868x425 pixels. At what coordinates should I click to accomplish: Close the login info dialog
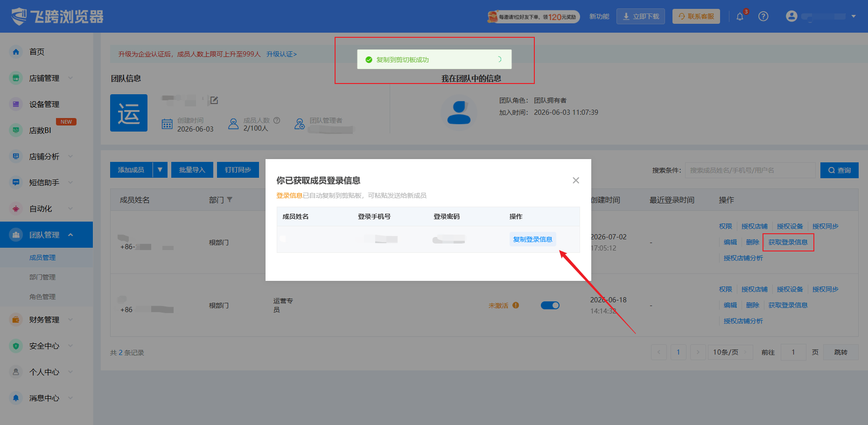pos(576,181)
